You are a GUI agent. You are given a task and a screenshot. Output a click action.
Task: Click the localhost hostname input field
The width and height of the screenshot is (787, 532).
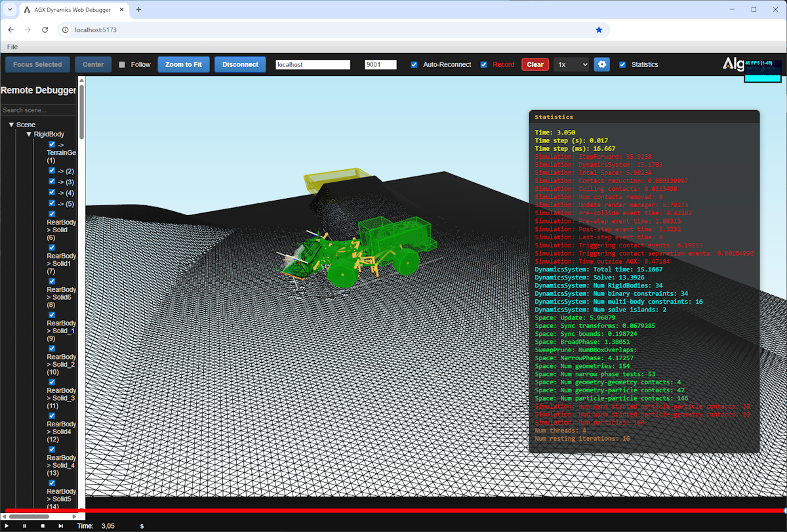(313, 64)
